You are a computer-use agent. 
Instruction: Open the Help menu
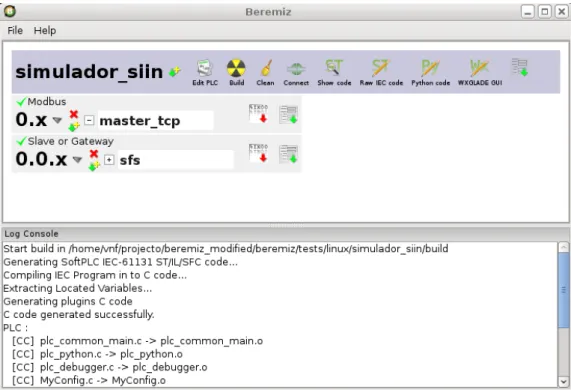pos(45,31)
